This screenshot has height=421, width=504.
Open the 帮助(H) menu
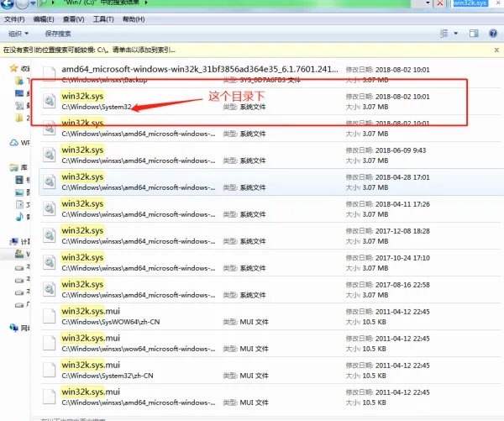click(x=134, y=19)
